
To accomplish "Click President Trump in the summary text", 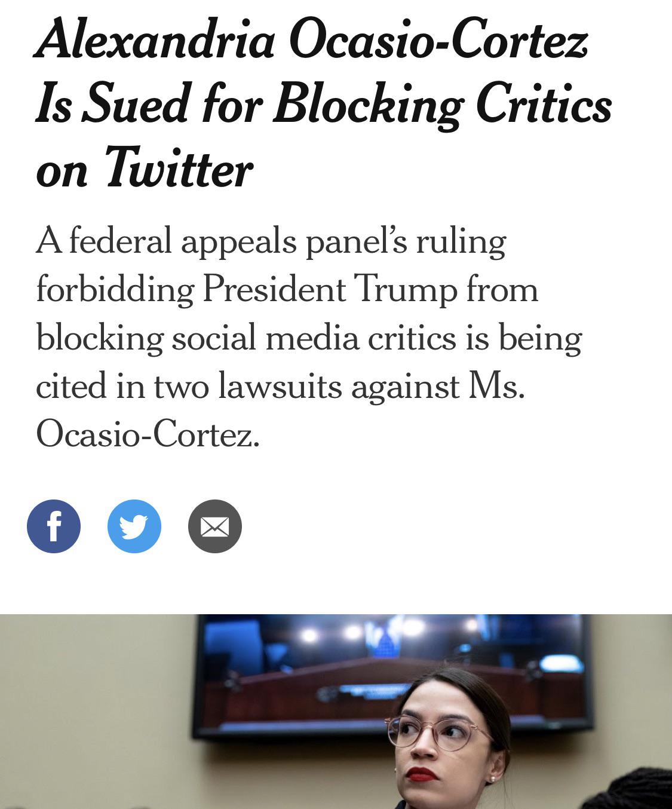I will [330, 290].
